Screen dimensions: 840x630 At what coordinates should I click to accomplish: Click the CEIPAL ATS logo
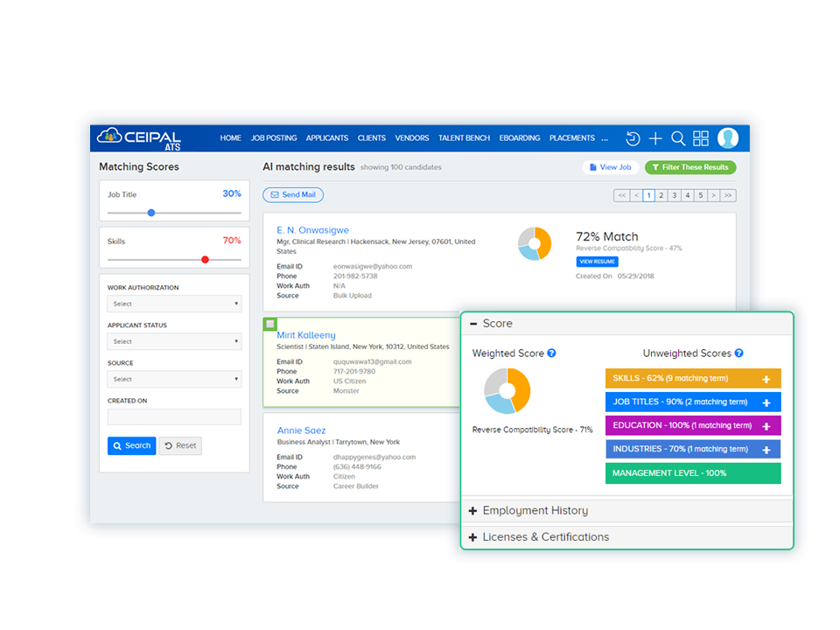140,138
